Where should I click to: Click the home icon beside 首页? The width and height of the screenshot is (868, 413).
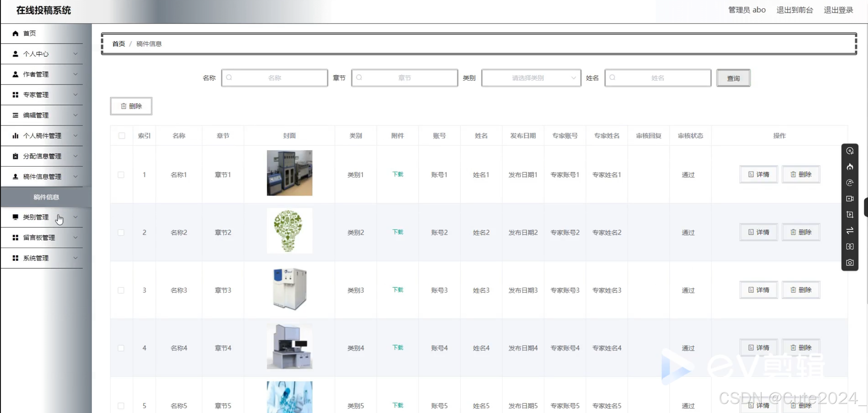click(x=15, y=33)
